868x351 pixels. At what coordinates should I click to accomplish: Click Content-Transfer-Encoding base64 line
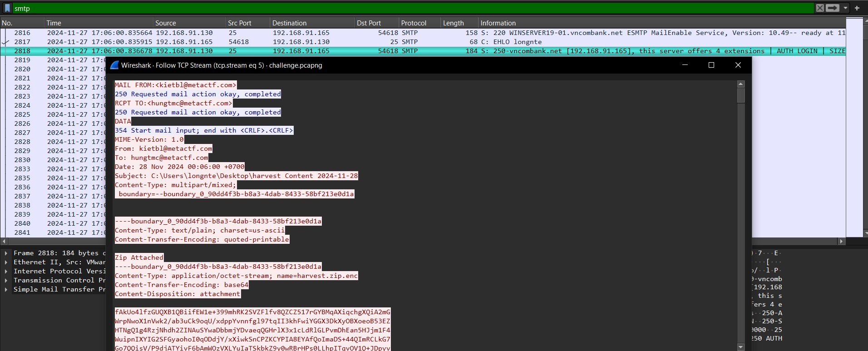pos(182,285)
